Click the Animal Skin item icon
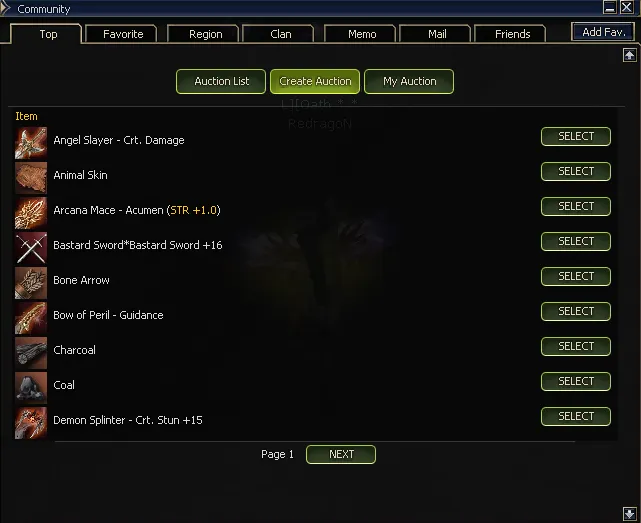 click(31, 178)
